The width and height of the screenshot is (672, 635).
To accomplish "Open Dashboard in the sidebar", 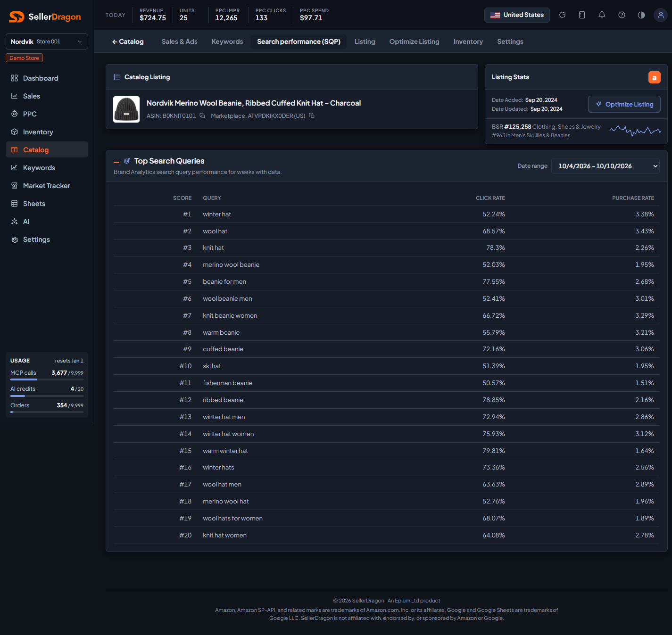I will [x=47, y=78].
